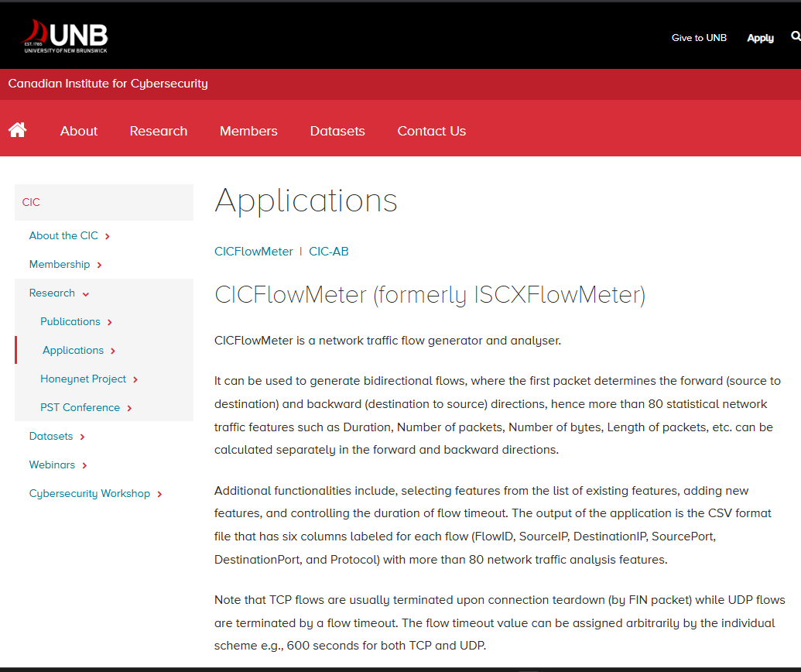Click the Applications page title

click(306, 201)
